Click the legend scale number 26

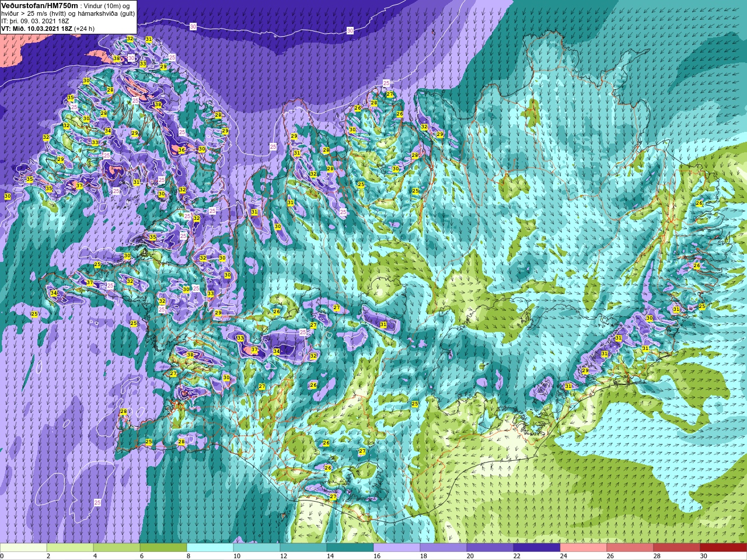(x=610, y=556)
